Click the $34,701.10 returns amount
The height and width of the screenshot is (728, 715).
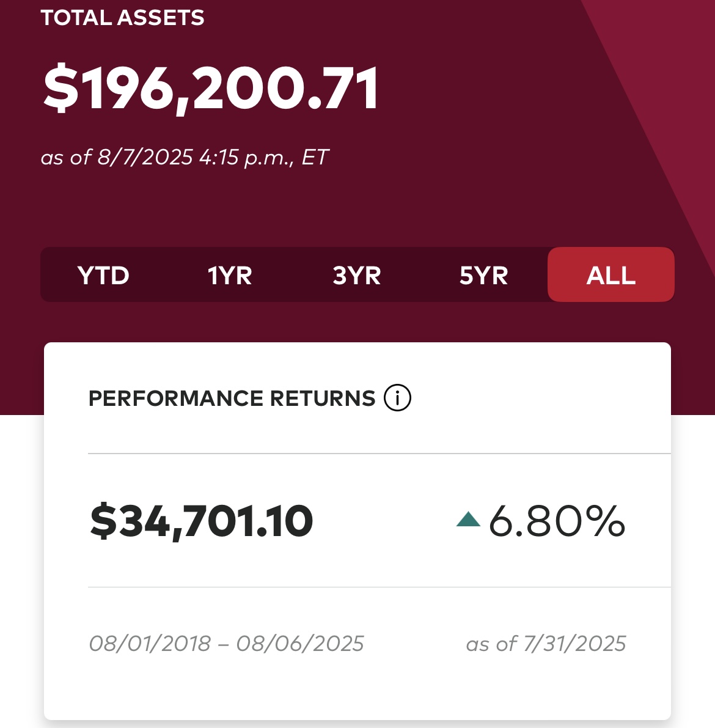tap(202, 521)
